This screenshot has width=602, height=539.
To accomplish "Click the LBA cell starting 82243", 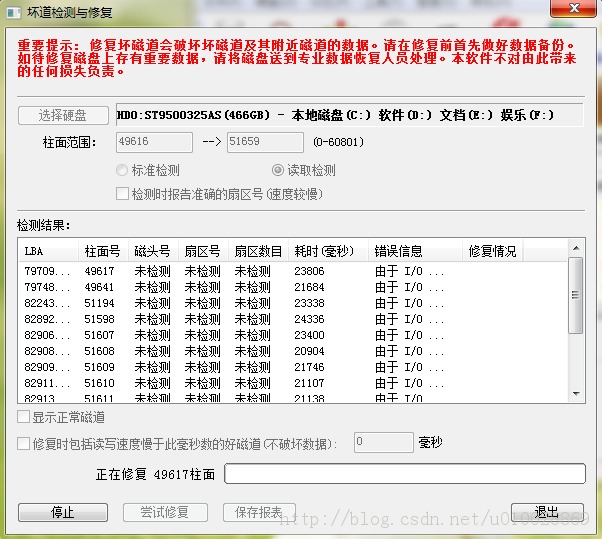I will coord(48,303).
